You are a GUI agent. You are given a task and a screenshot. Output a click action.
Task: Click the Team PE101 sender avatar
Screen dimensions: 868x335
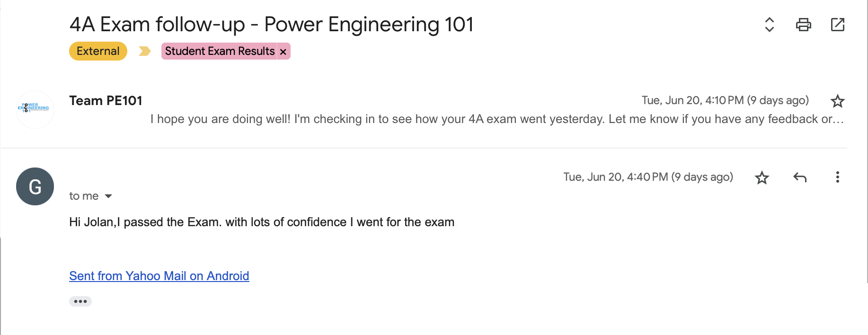35,109
